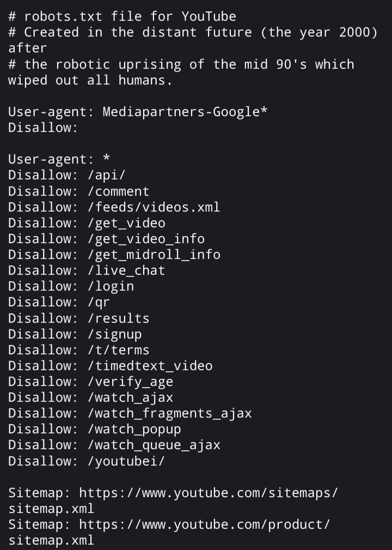This screenshot has height=550, width=392.
Task: Click the "Disallow: /results" line
Action: coord(78,318)
